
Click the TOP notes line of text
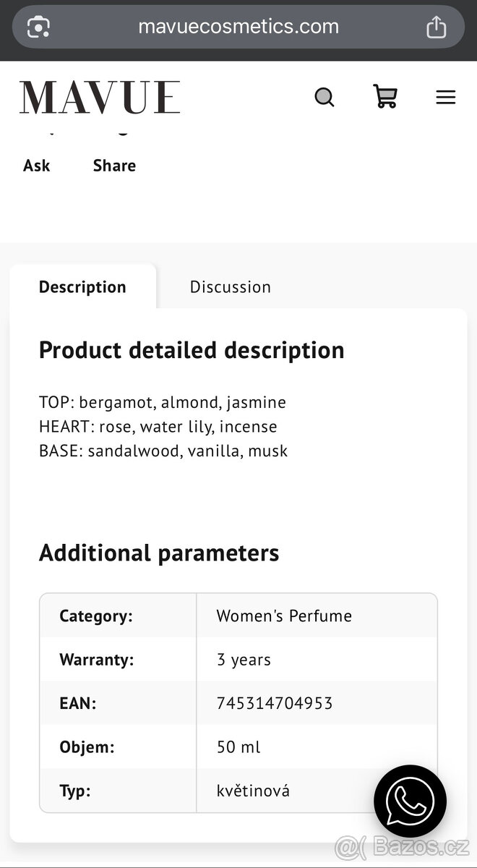(163, 402)
